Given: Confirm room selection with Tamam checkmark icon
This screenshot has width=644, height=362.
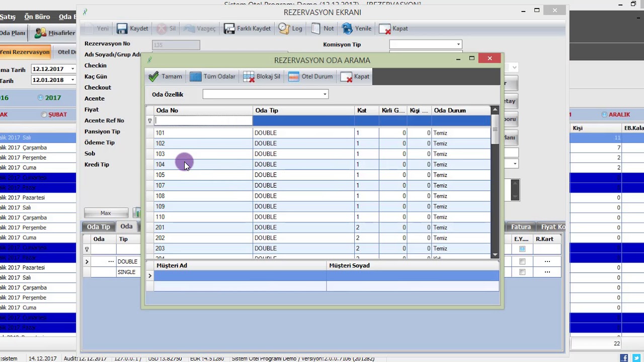Looking at the screenshot, I should click(x=153, y=76).
